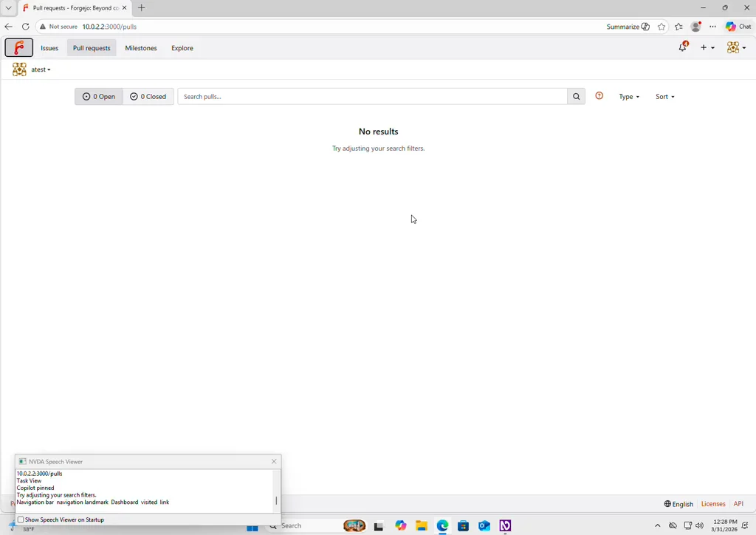Show hidden system tray icons
The width and height of the screenshot is (756, 535).
(x=658, y=525)
